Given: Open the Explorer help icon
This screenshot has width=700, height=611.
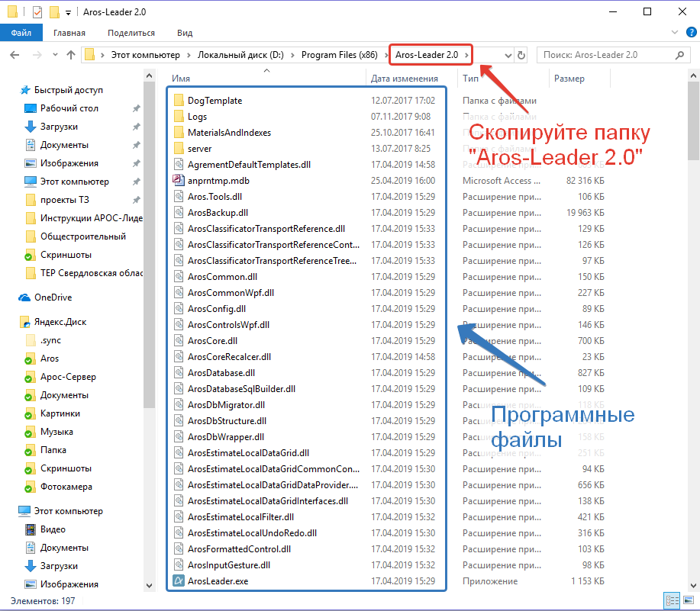Looking at the screenshot, I should pos(691,32).
